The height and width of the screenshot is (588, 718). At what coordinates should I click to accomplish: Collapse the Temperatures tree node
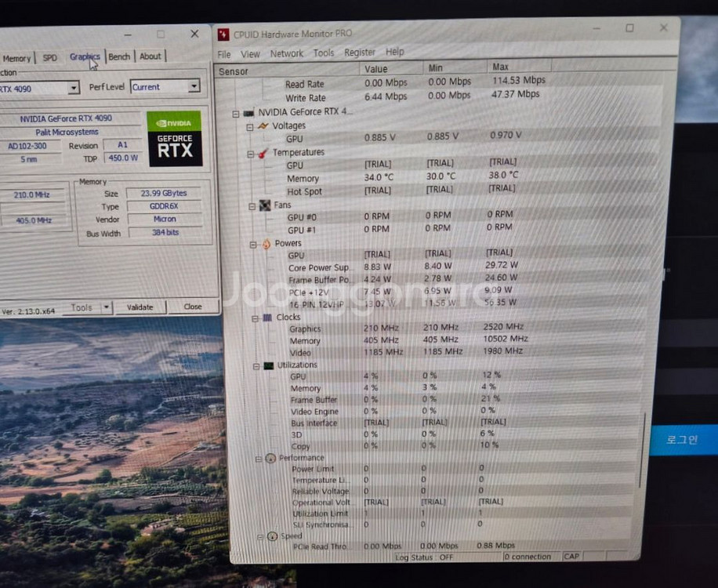(x=251, y=154)
